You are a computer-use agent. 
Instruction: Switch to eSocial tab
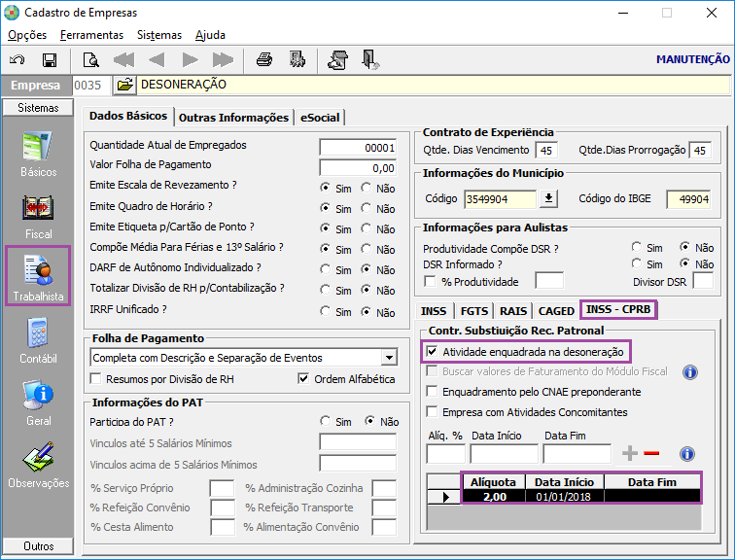click(x=320, y=118)
